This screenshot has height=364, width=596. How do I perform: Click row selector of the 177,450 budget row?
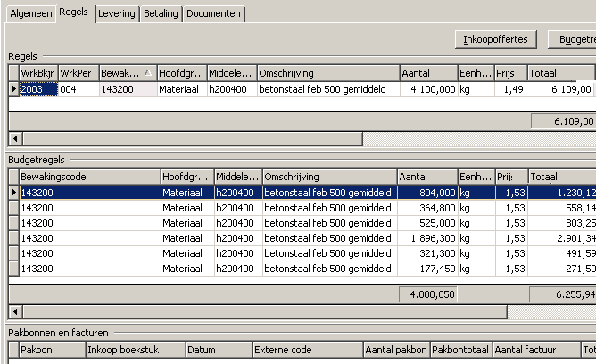tap(14, 269)
